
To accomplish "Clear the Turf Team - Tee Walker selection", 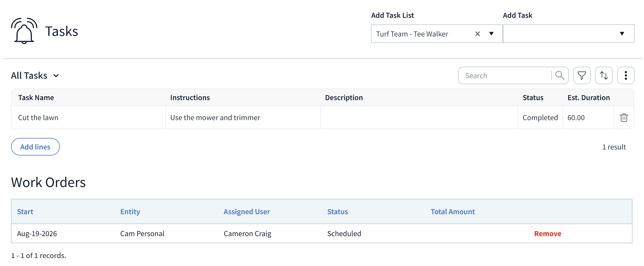I will (478, 34).
